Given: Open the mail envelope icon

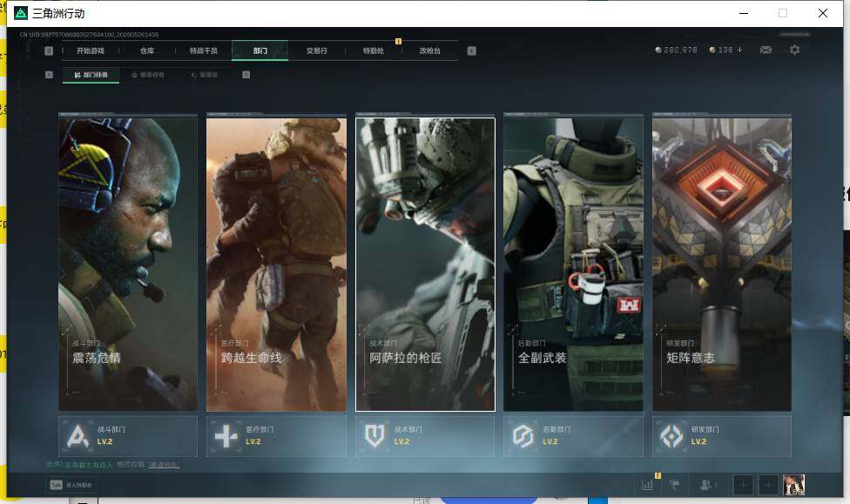Looking at the screenshot, I should click(766, 50).
